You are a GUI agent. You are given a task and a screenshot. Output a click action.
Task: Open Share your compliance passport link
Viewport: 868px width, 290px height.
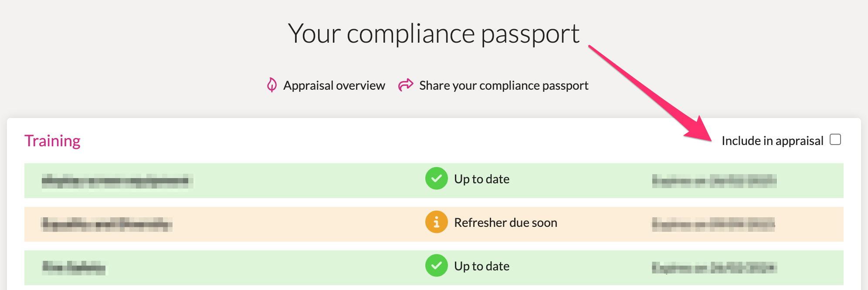(x=504, y=85)
